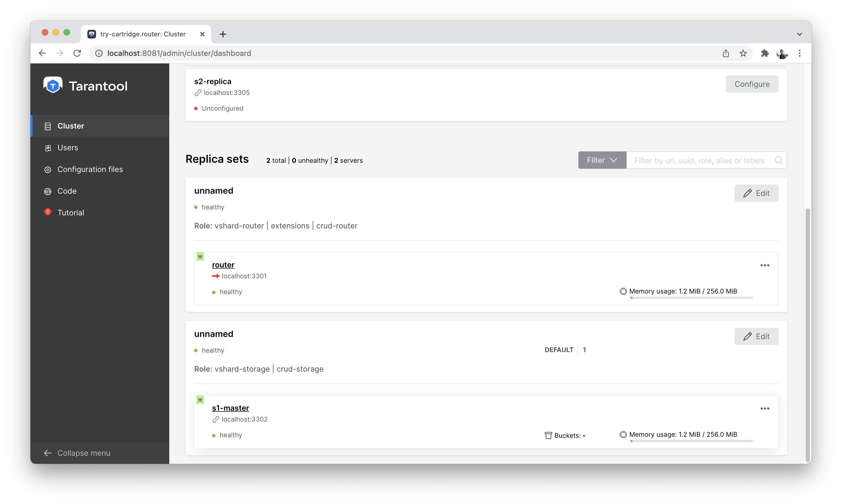Click the Configuration files gear icon

tap(48, 170)
